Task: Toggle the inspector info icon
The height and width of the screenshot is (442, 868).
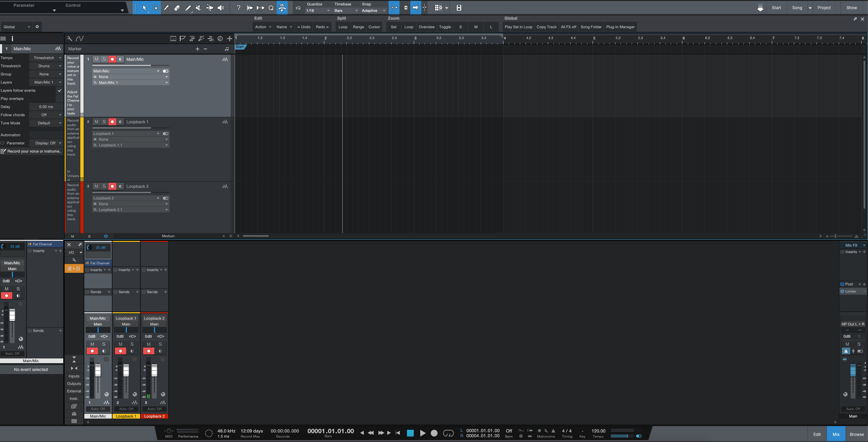Action: pos(12,38)
